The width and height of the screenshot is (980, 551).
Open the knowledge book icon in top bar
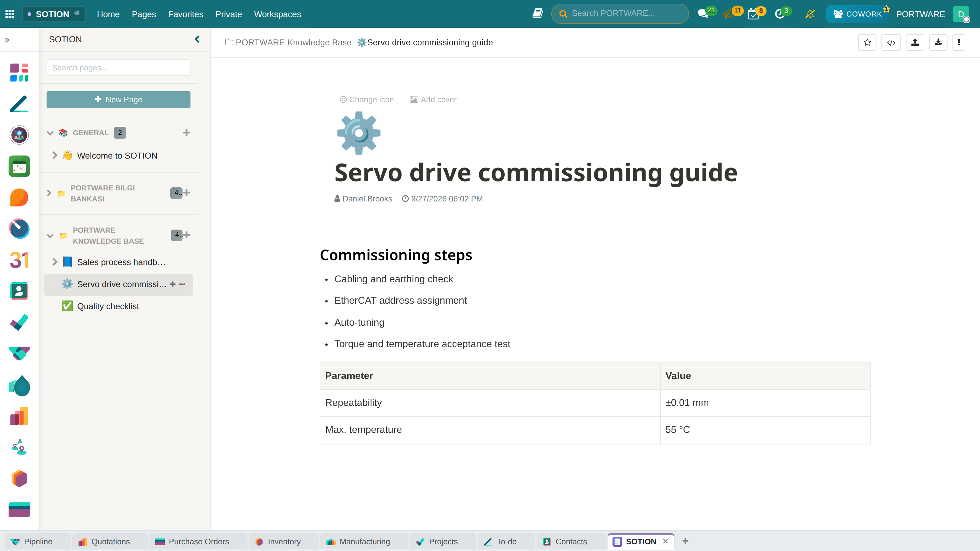[537, 14]
